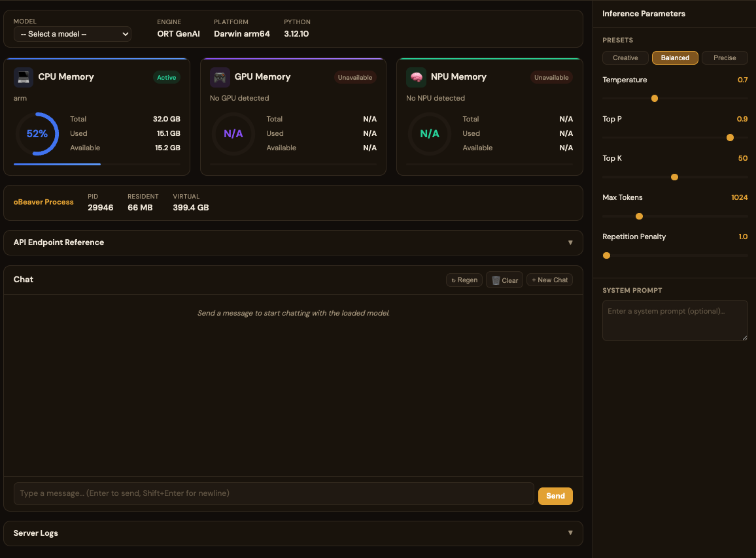756x558 pixels.
Task: Click the trash icon on the Clear button
Action: 496,280
